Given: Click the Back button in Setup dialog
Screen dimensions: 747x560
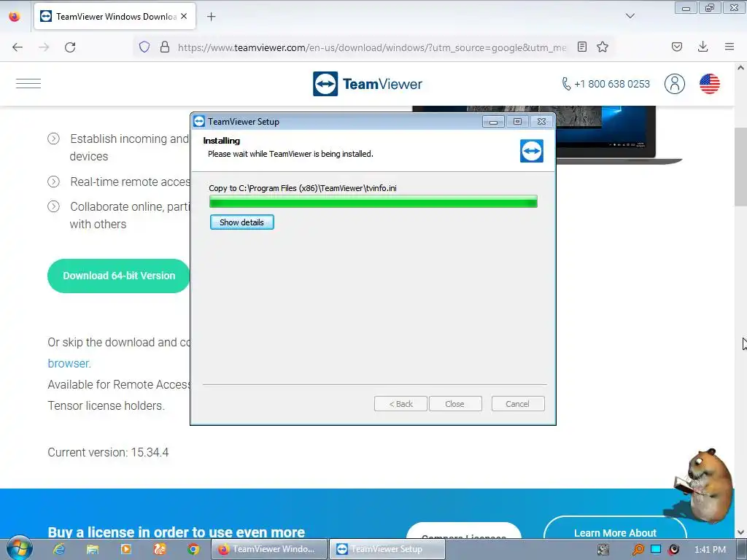Looking at the screenshot, I should click(x=400, y=404).
